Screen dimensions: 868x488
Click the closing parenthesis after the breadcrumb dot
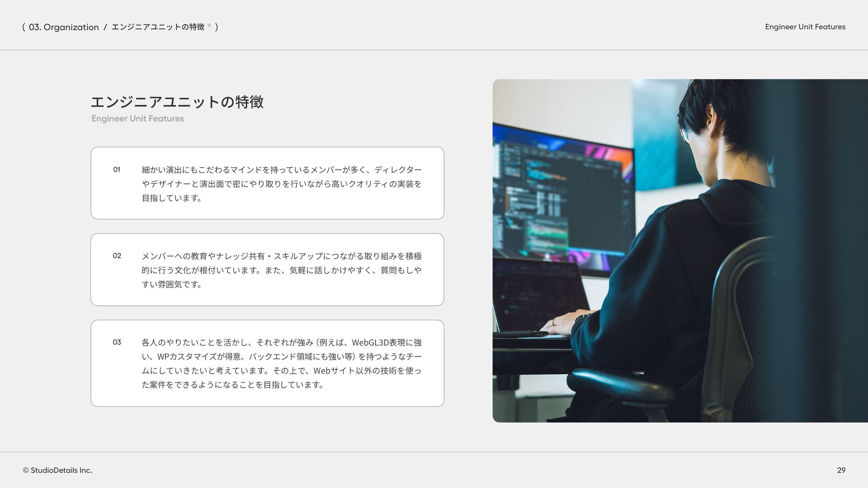click(x=217, y=27)
